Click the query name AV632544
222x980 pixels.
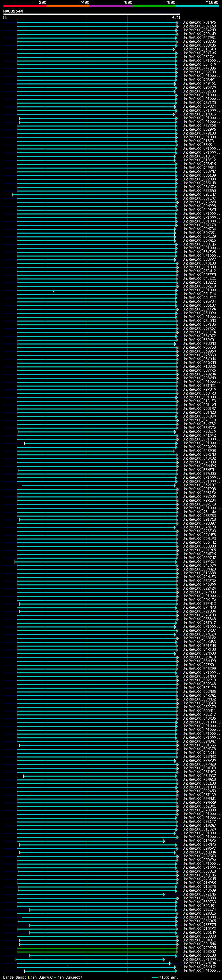13,11
